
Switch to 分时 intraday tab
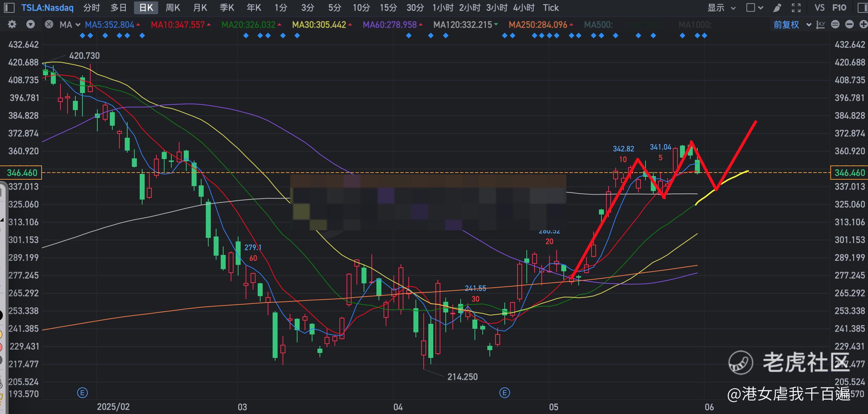coord(91,7)
